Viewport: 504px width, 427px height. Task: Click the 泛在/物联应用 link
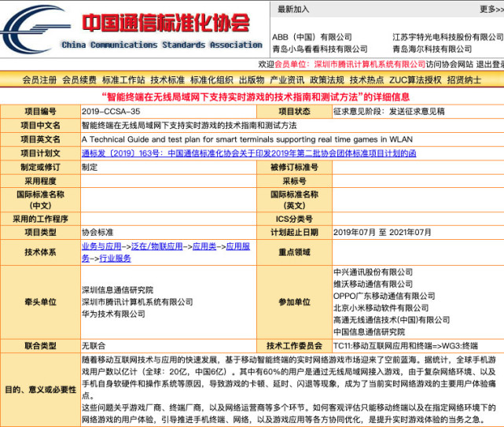pos(156,246)
